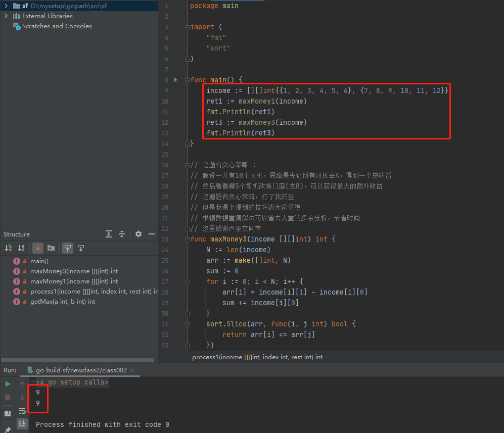Viewport: 504px width, 433px height.
Task: Expand the folded go setup calls line
Action: point(33,382)
